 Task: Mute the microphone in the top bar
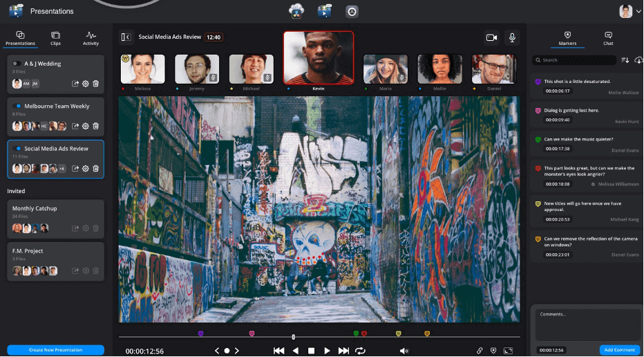513,37
